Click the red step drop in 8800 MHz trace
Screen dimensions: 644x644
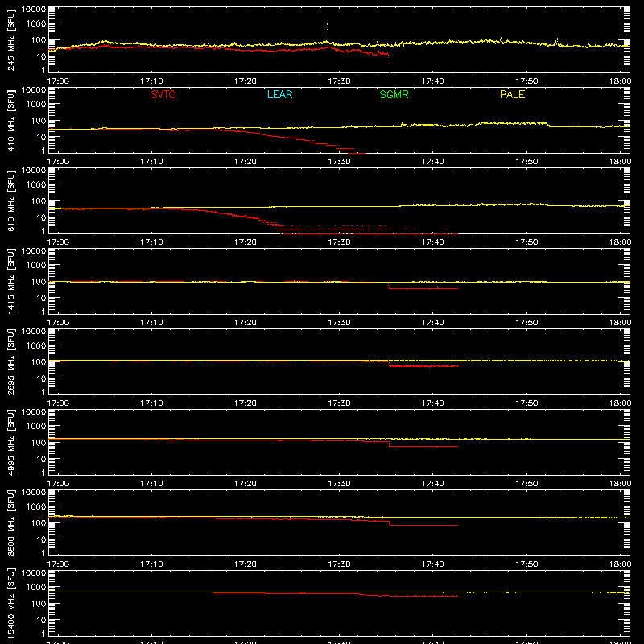(389, 523)
